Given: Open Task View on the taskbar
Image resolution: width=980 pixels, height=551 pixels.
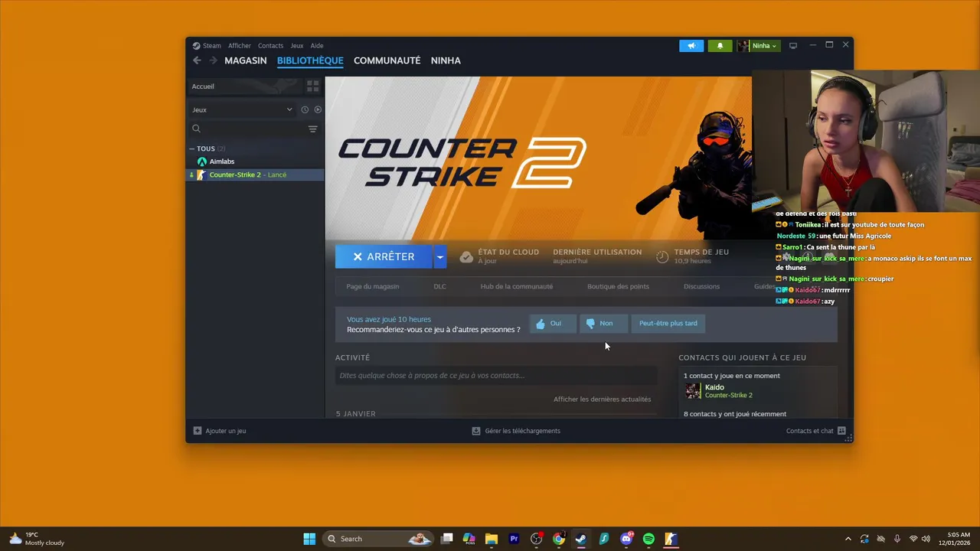Looking at the screenshot, I should [447, 539].
